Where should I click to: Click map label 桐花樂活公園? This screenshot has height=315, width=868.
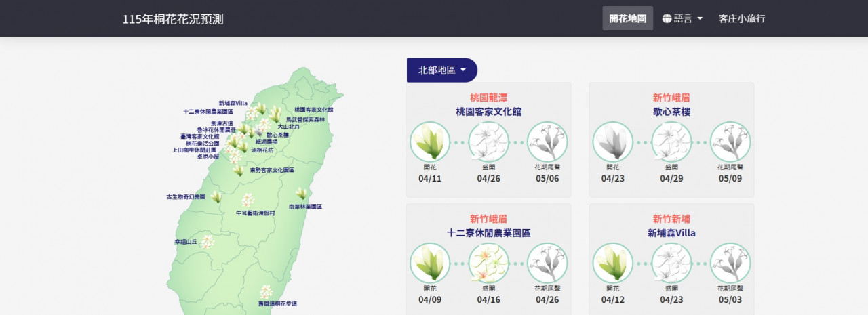click(202, 143)
